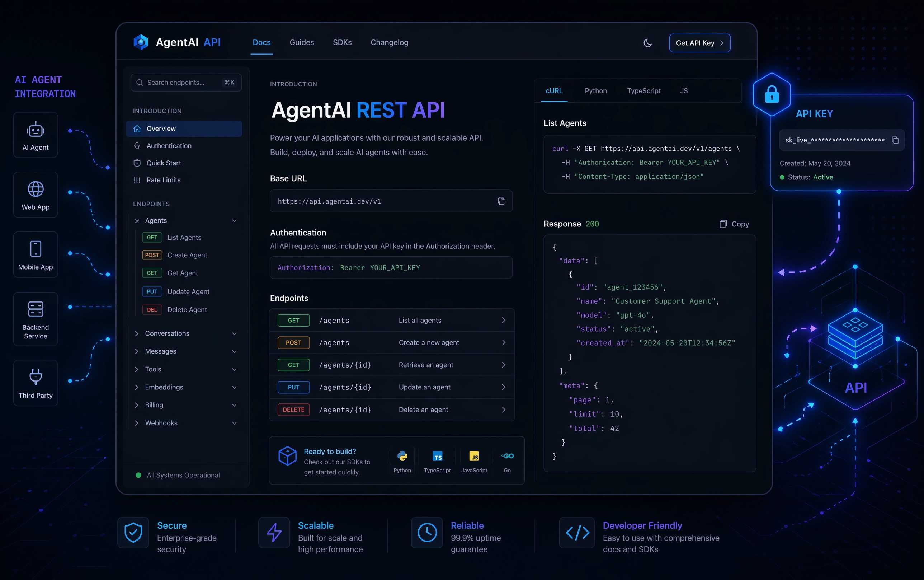Viewport: 924px width, 580px height.
Task: Click the Authentication sidebar icon
Action: coord(137,146)
